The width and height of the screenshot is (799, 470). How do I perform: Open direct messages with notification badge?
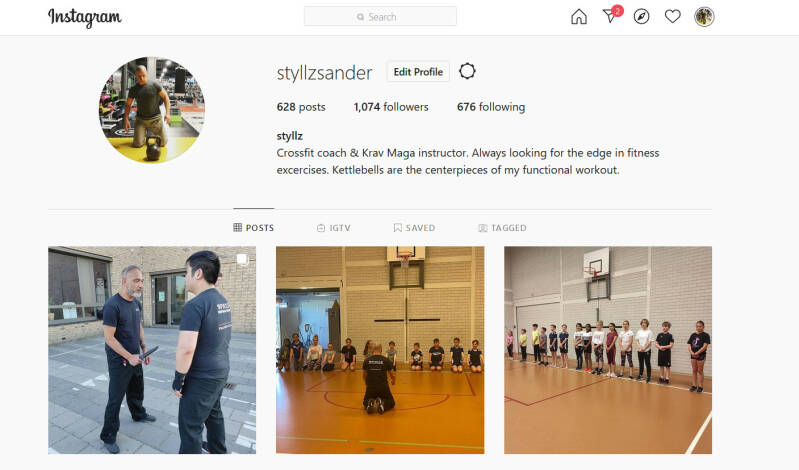click(x=611, y=15)
